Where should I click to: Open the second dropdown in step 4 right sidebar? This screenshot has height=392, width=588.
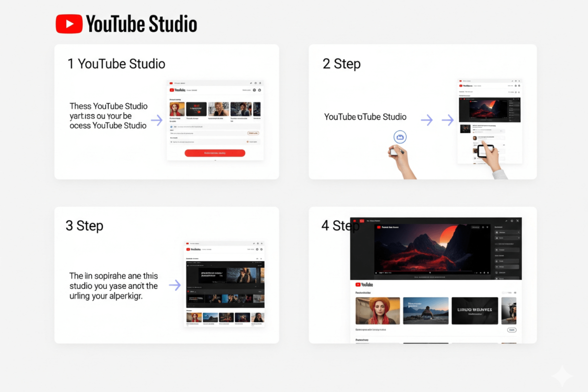click(x=507, y=238)
